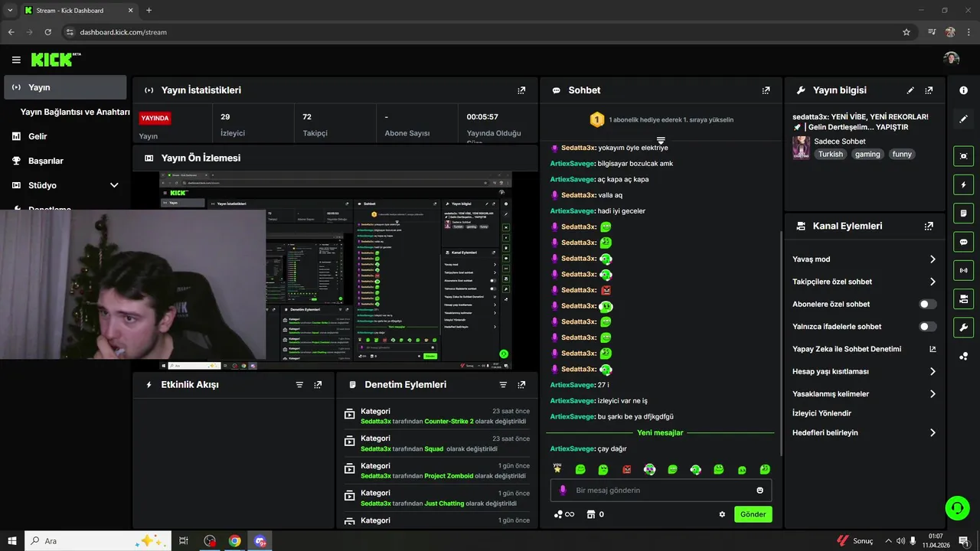Image resolution: width=980 pixels, height=551 pixels.
Task: Expand Hedefleri belirleyin settings
Action: (x=864, y=433)
